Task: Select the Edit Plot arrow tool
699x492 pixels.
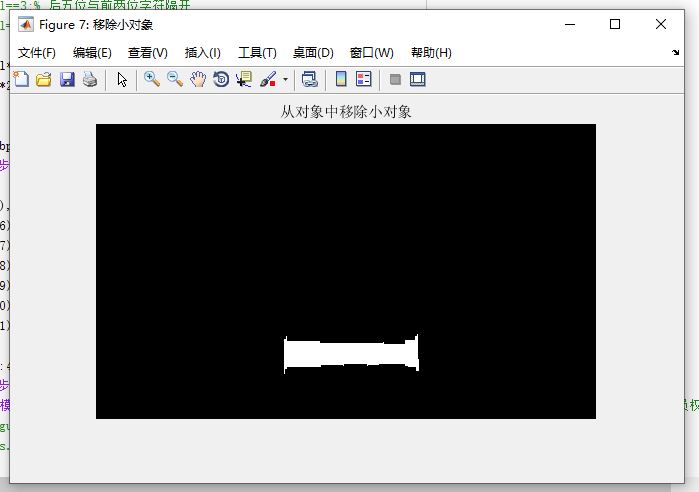Action: [122, 79]
